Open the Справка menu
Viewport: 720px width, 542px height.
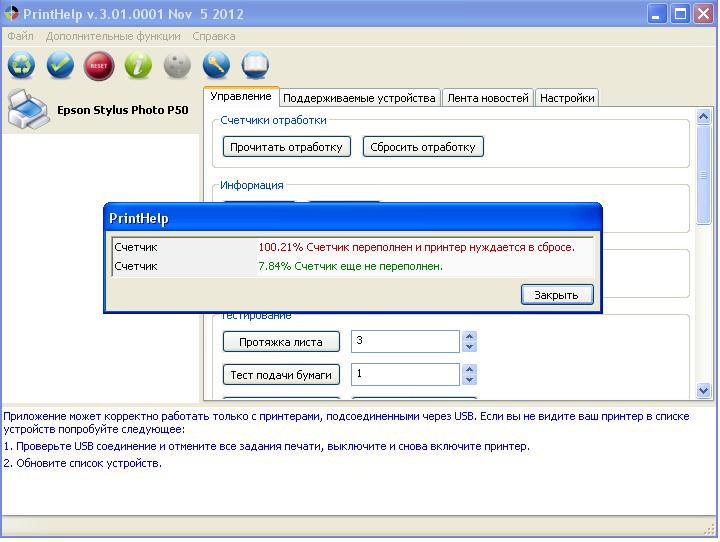pyautogui.click(x=214, y=36)
